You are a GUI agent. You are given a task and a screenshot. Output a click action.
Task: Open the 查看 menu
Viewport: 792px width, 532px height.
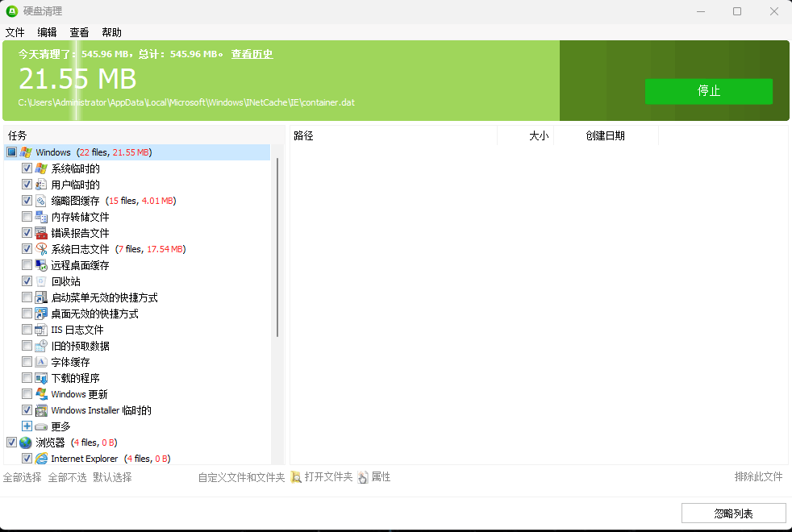(78, 32)
